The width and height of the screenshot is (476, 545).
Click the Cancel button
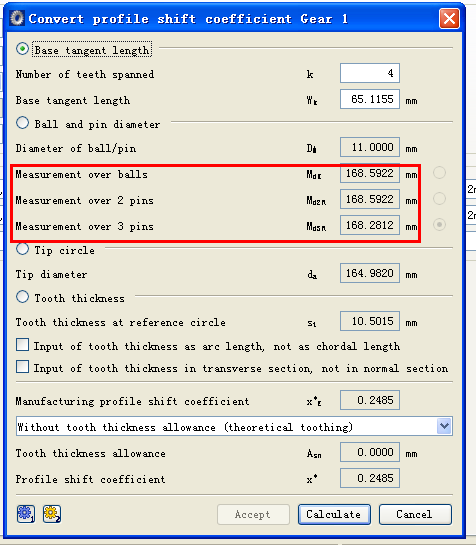(x=415, y=514)
